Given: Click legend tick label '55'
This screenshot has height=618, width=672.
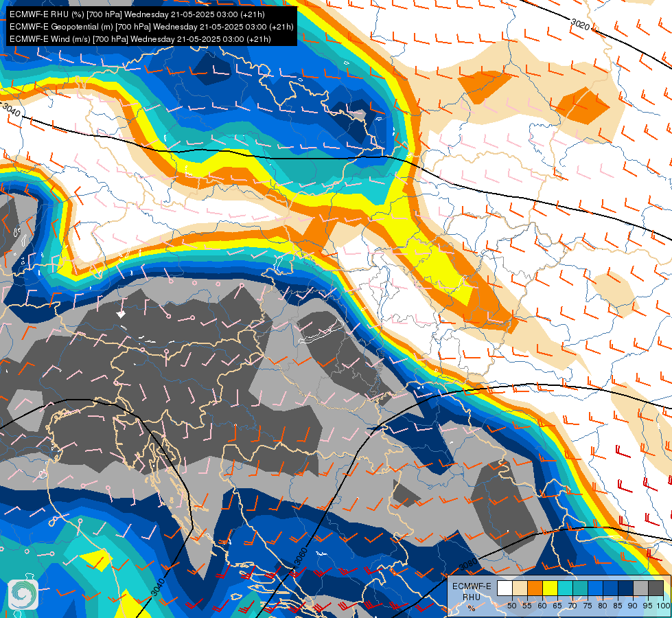Looking at the screenshot, I should click(x=527, y=606).
